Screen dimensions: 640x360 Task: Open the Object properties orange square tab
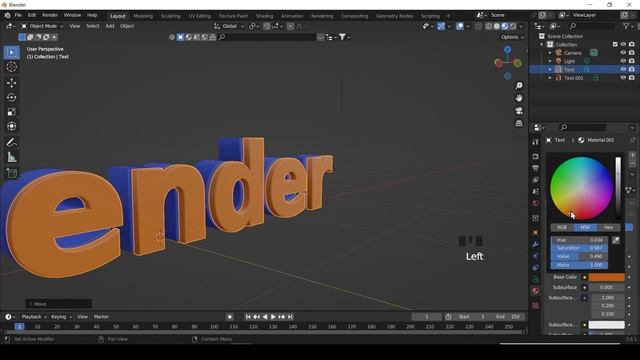(536, 232)
